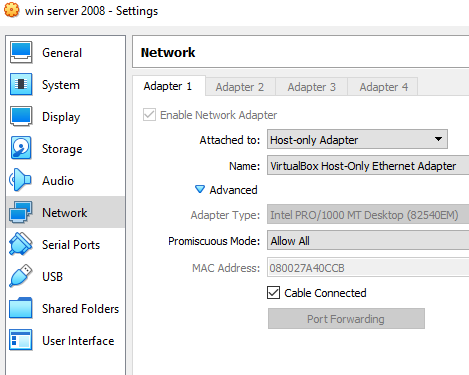Viewport: 469px width, 375px height.
Task: Open the General settings monitor icon
Action: pyautogui.click(x=21, y=52)
